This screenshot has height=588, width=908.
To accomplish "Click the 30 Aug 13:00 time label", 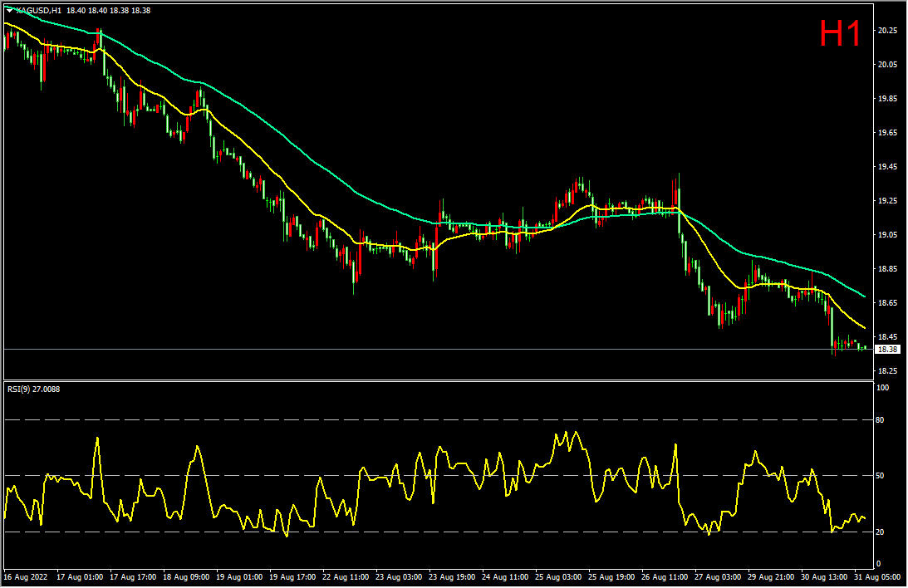I will [x=825, y=577].
